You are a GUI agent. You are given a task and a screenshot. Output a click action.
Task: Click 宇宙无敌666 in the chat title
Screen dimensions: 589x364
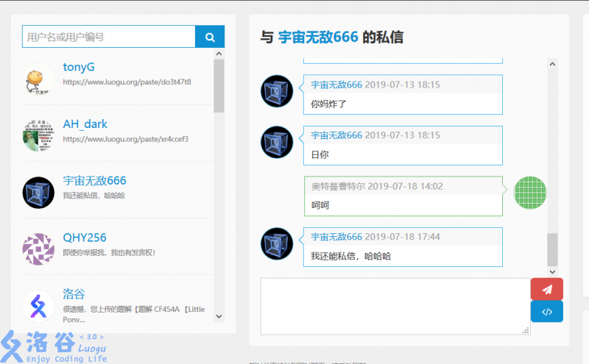click(x=318, y=37)
